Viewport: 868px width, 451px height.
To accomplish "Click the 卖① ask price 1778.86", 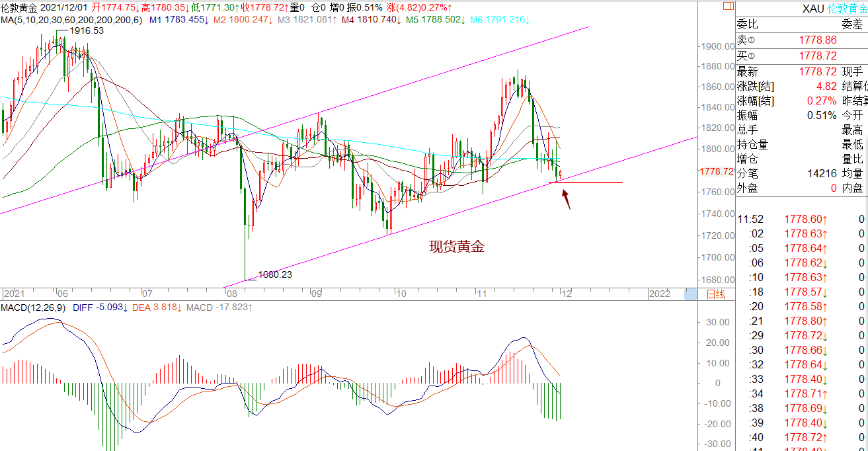I will [818, 40].
